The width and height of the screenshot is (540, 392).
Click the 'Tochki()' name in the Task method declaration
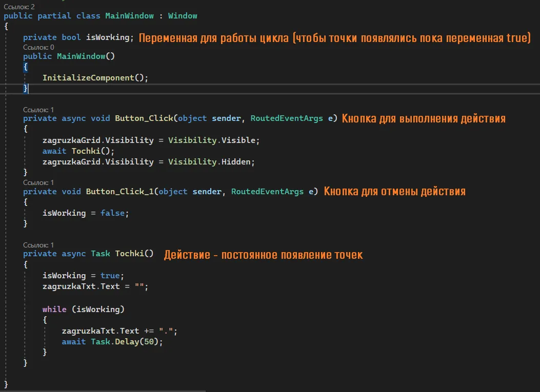[x=134, y=254]
